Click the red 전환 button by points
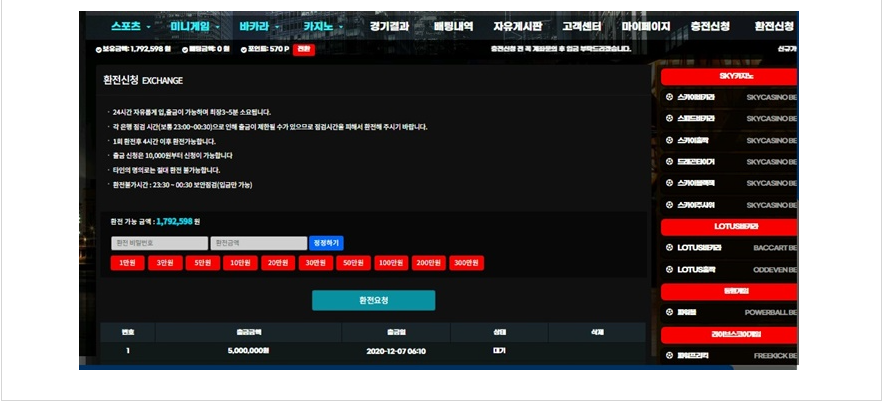 304,48
